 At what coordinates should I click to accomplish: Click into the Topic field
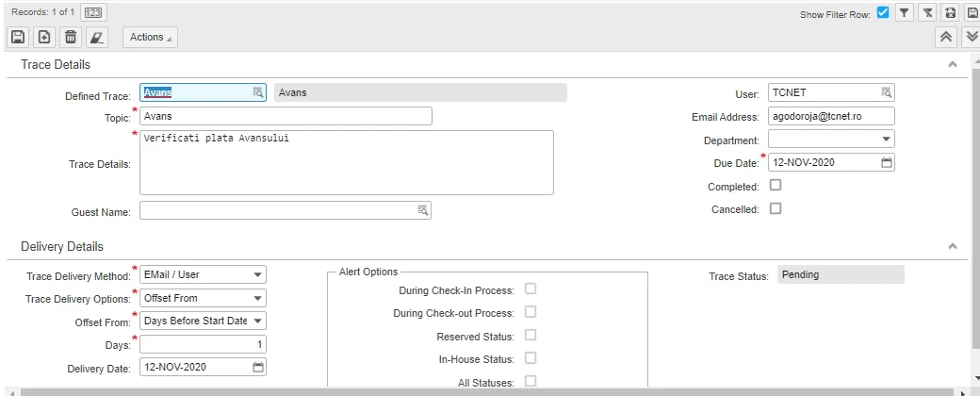coord(286,116)
